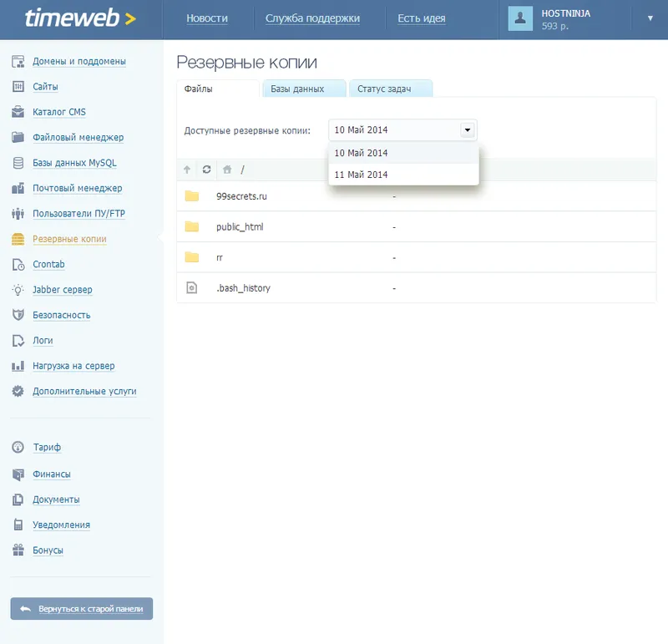
Task: Open the public_html folder
Action: (240, 226)
